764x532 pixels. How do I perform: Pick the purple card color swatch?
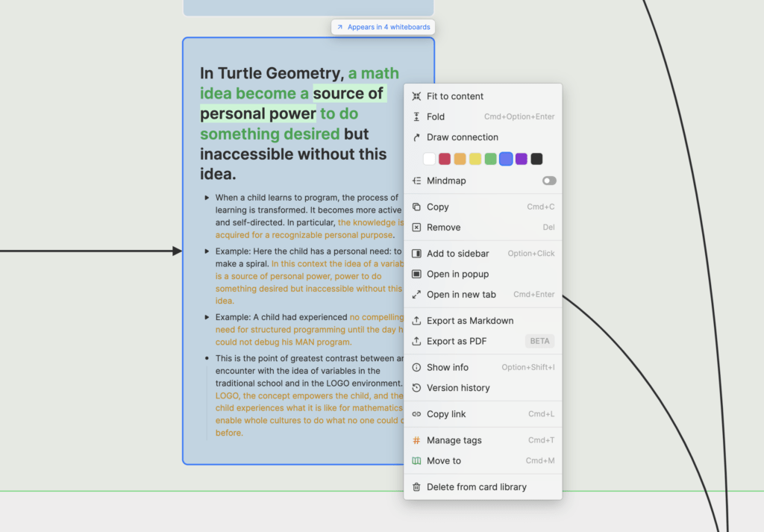click(x=522, y=159)
